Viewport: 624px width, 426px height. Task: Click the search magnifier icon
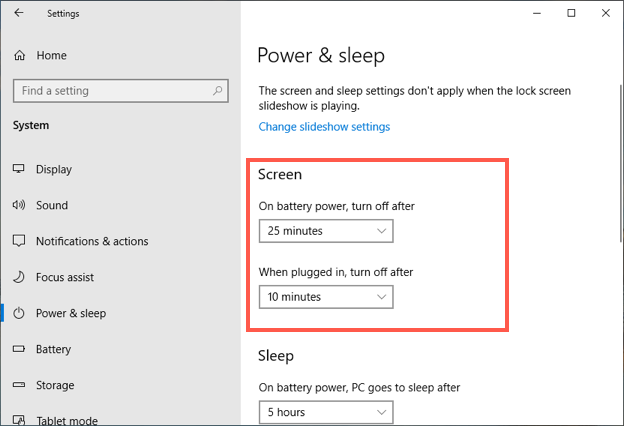[x=217, y=91]
